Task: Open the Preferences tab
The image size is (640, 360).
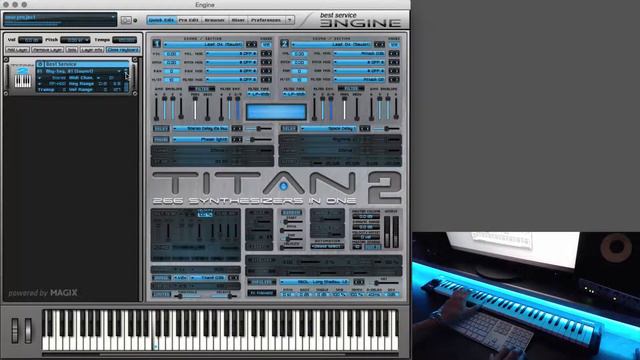Action: click(266, 20)
